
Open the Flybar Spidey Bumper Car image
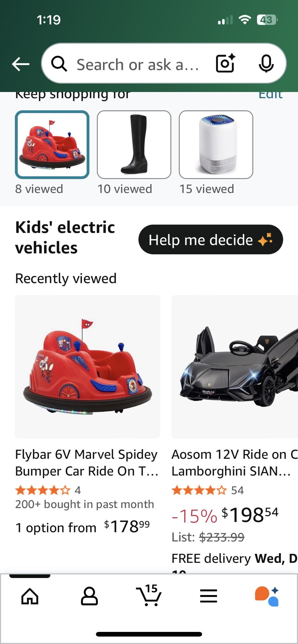(87, 366)
